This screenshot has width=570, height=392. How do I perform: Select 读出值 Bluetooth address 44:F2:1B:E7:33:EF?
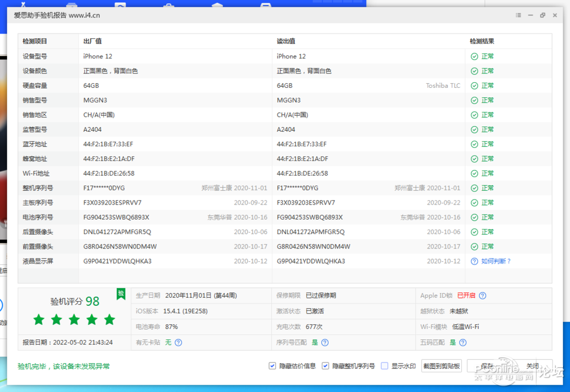click(x=301, y=144)
